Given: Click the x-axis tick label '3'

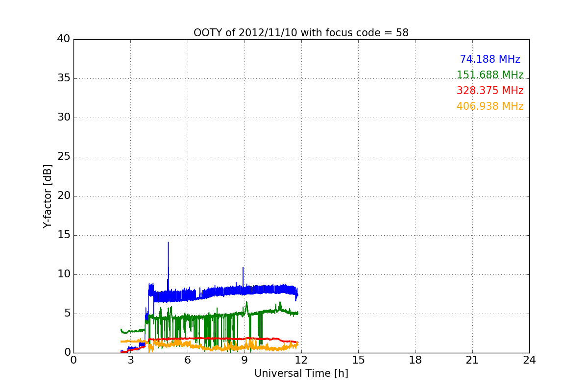Looking at the screenshot, I should 130,360.
